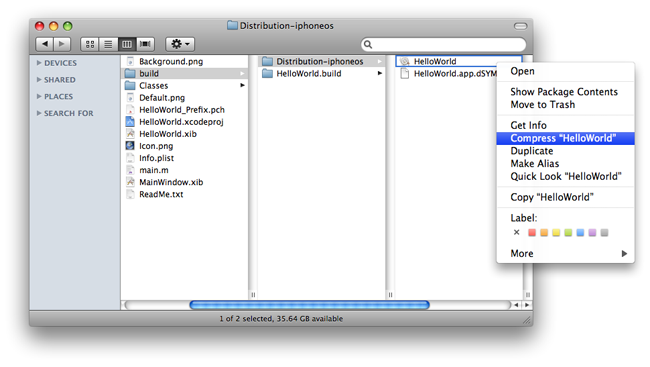Click the title bar folder proxy icon
650x367 pixels.
point(232,26)
